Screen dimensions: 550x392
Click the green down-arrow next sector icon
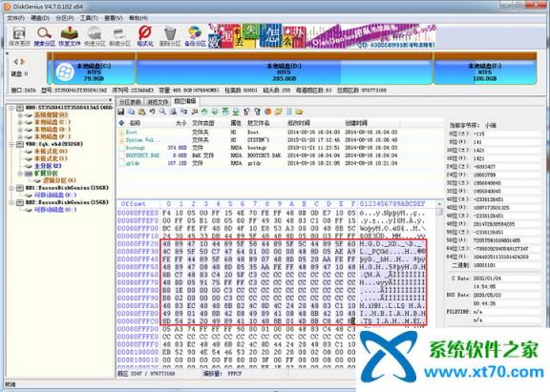click(215, 112)
